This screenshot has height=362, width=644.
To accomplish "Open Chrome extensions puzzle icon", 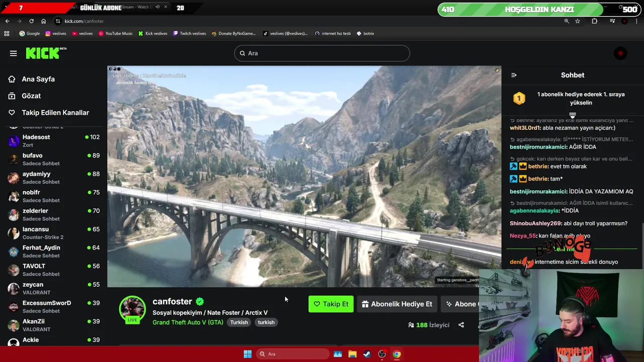I will [595, 21].
